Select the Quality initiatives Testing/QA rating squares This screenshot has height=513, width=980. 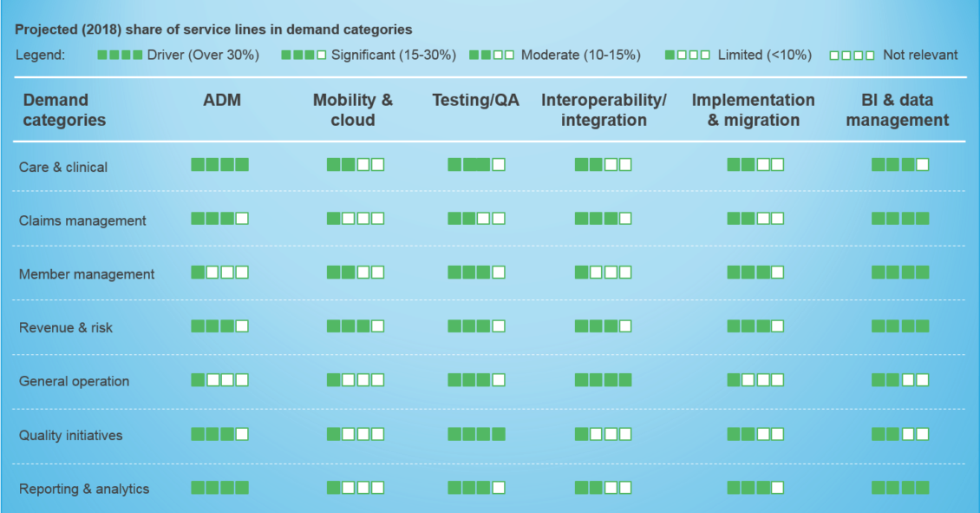[476, 434]
